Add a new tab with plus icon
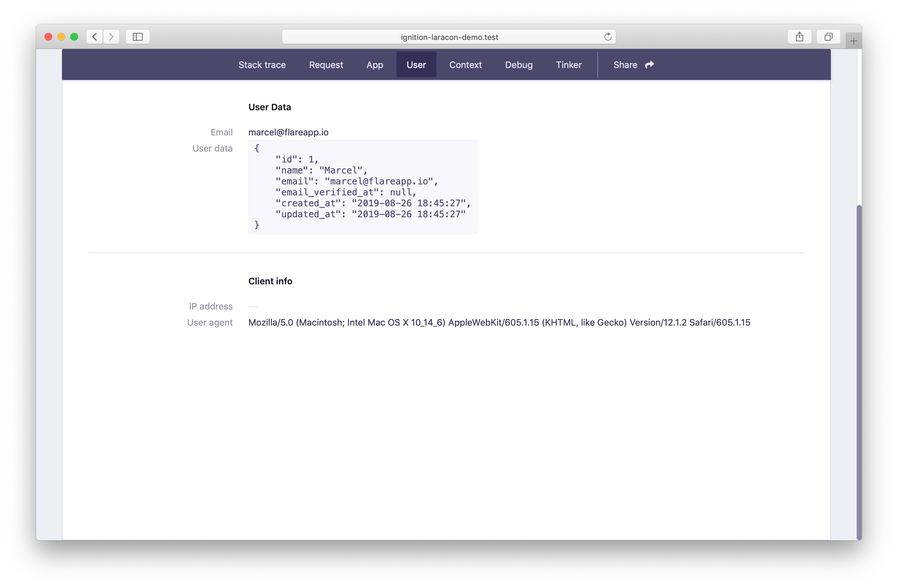Viewport: 898px width, 588px height. pyautogui.click(x=853, y=41)
